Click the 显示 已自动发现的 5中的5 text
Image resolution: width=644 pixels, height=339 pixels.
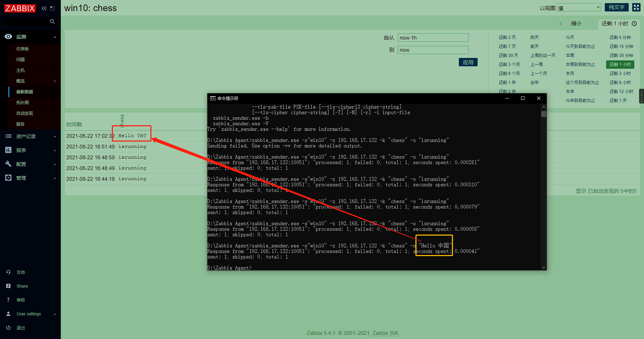click(606, 191)
